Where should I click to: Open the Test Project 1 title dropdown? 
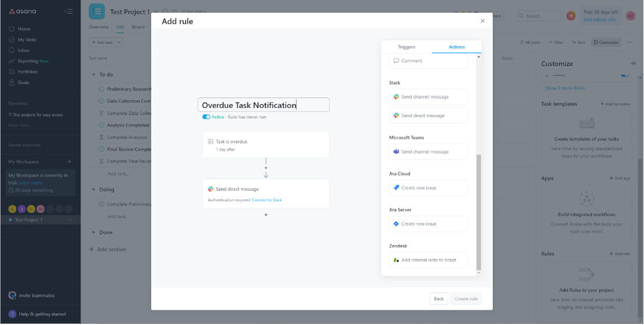point(156,12)
